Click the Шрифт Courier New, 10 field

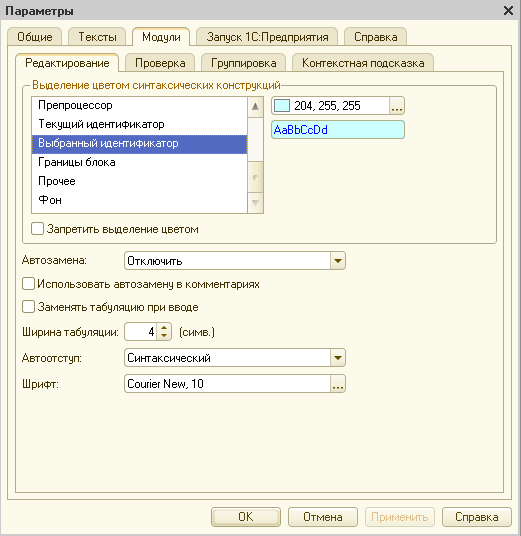tap(228, 384)
